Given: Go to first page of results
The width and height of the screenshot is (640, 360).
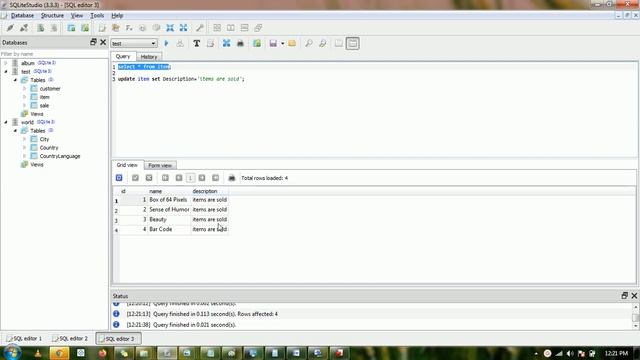Looking at the screenshot, I should (x=165, y=178).
